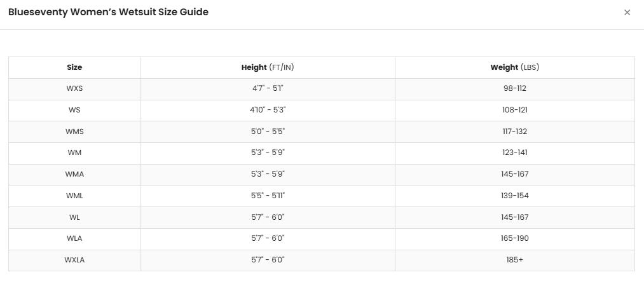Click the Height (FT/IN) column header

click(268, 67)
